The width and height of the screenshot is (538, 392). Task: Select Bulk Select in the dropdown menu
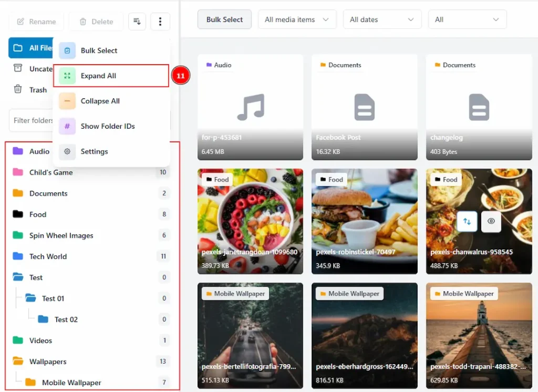[99, 50]
